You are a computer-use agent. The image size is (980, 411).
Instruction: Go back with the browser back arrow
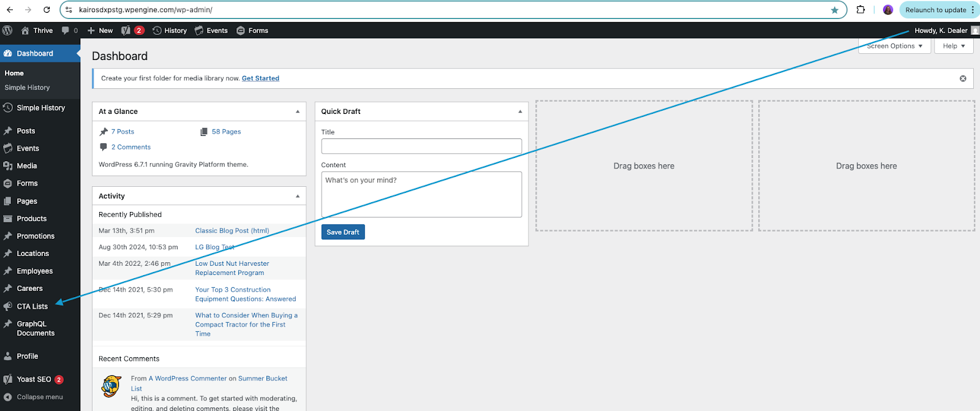click(x=10, y=10)
